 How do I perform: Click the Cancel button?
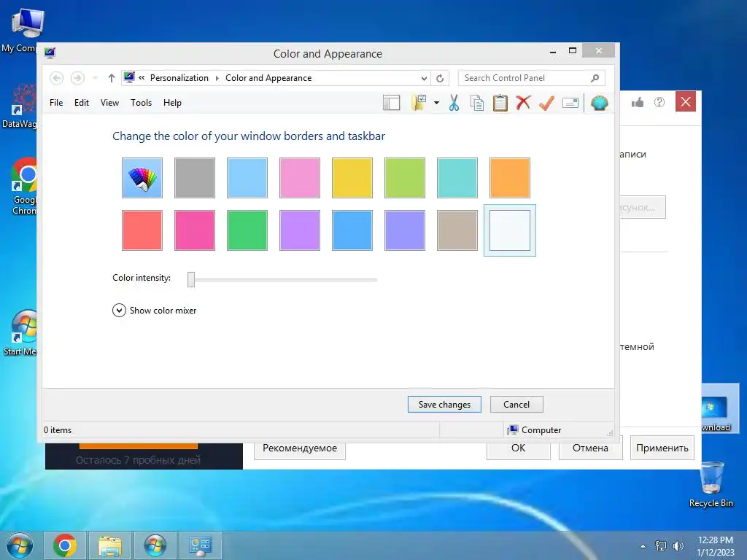pyautogui.click(x=516, y=404)
